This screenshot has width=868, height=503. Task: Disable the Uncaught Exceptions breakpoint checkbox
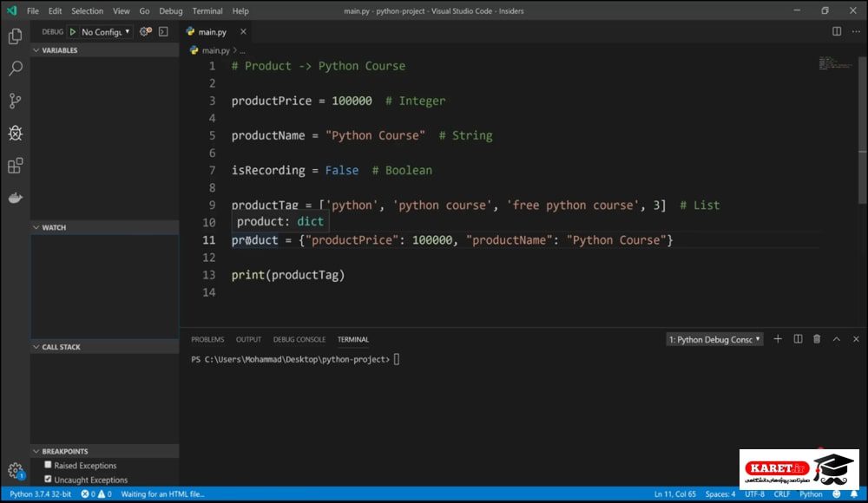(48, 480)
